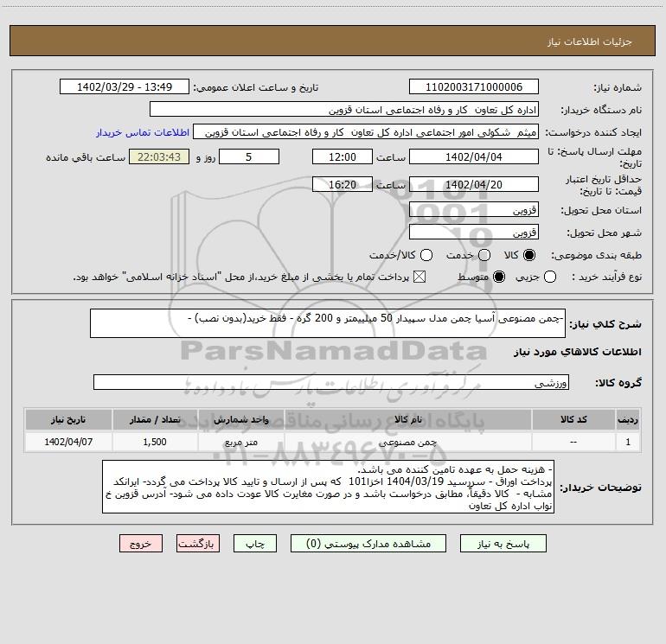666x644 pixels.
Task: Click the چاپ print button
Action: 255,544
